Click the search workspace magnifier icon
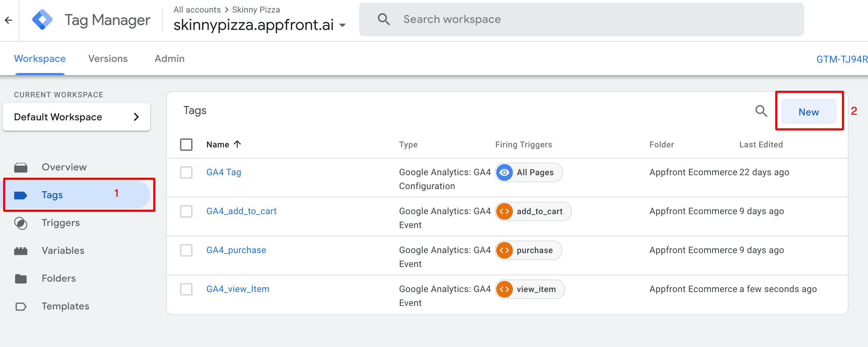 (384, 19)
